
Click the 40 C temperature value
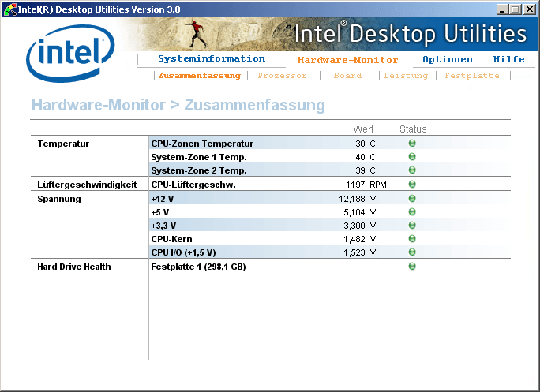click(366, 157)
